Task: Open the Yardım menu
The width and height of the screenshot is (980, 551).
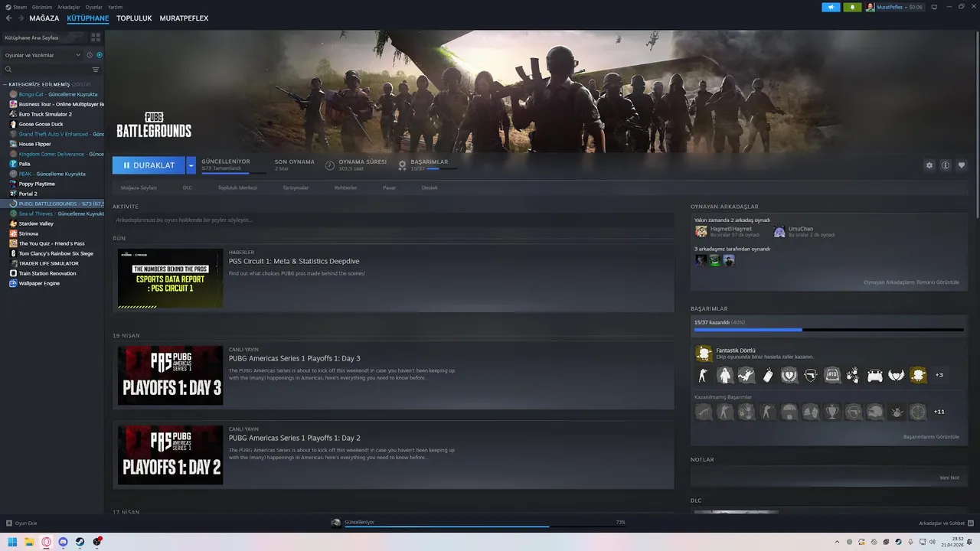Action: point(116,7)
